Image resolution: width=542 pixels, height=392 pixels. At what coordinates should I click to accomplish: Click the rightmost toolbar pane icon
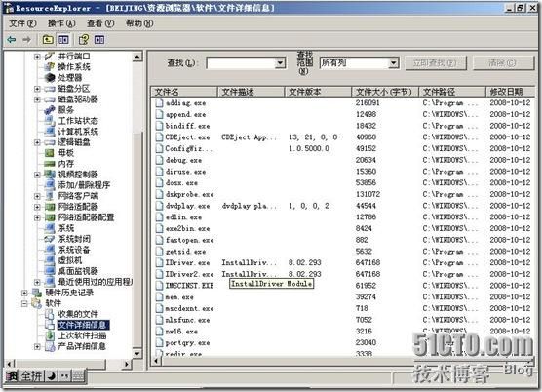point(99,40)
